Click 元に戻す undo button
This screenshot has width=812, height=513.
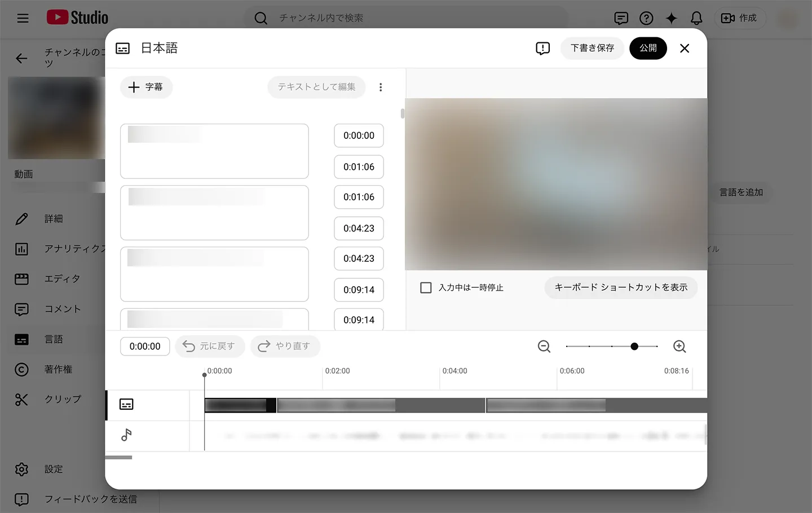210,346
